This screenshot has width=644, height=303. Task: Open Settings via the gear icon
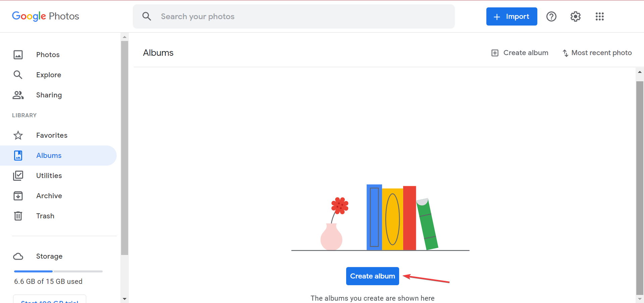(575, 16)
